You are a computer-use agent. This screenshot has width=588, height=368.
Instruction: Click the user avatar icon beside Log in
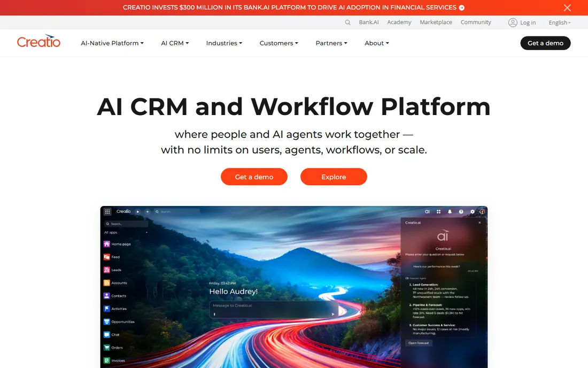tap(513, 22)
